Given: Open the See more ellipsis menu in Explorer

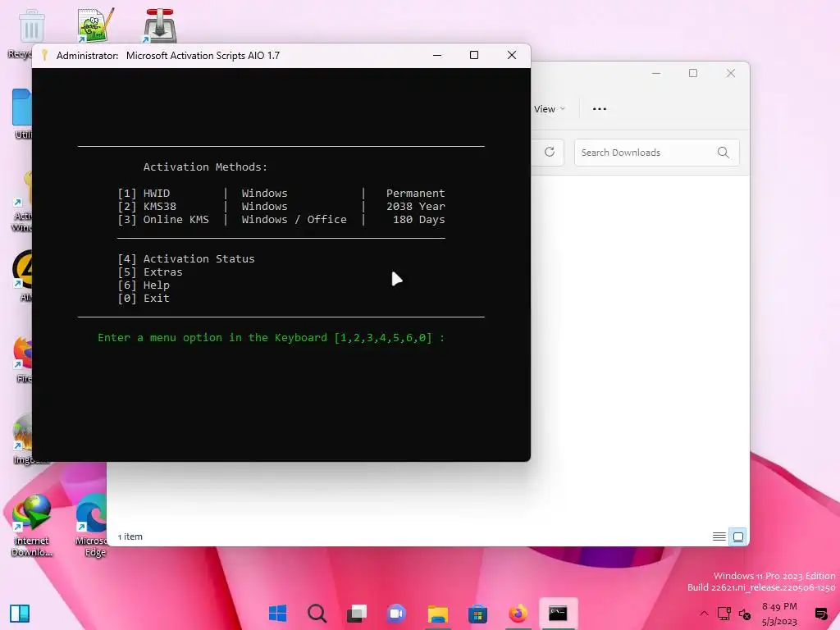Looking at the screenshot, I should tap(600, 109).
